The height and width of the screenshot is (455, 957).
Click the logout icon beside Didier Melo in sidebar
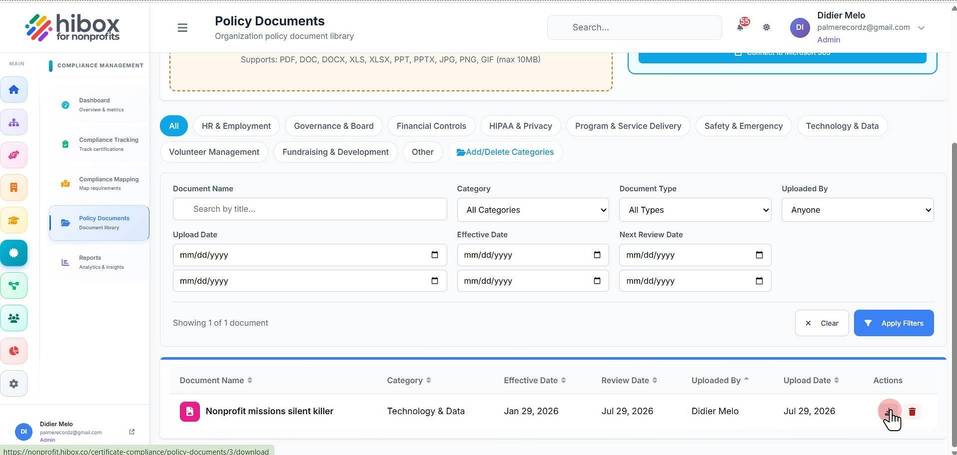(132, 432)
